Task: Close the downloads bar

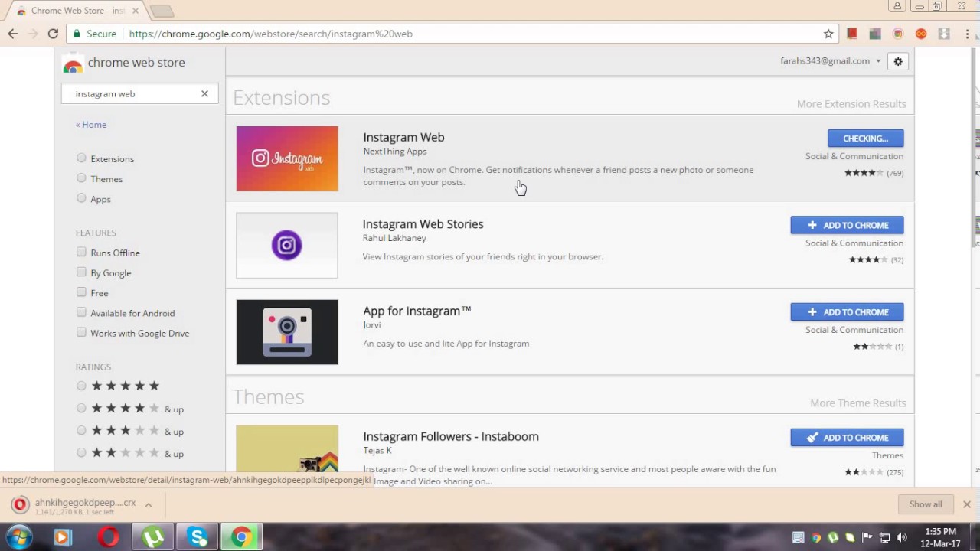Action: (966, 504)
